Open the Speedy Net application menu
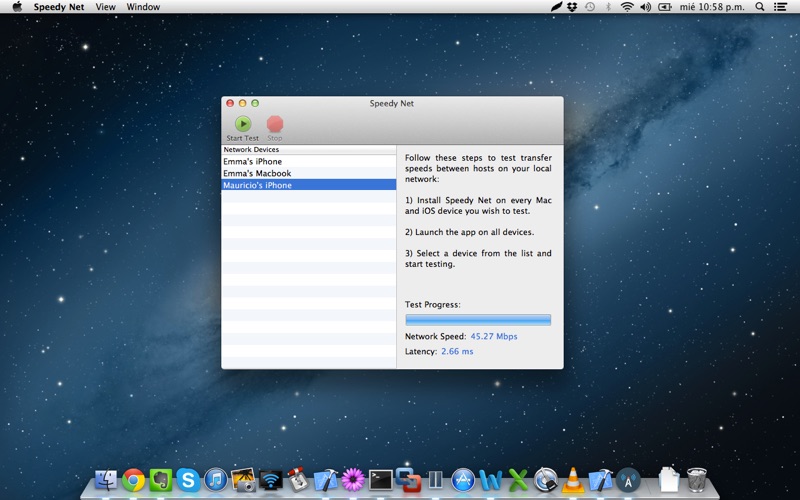 tap(59, 7)
